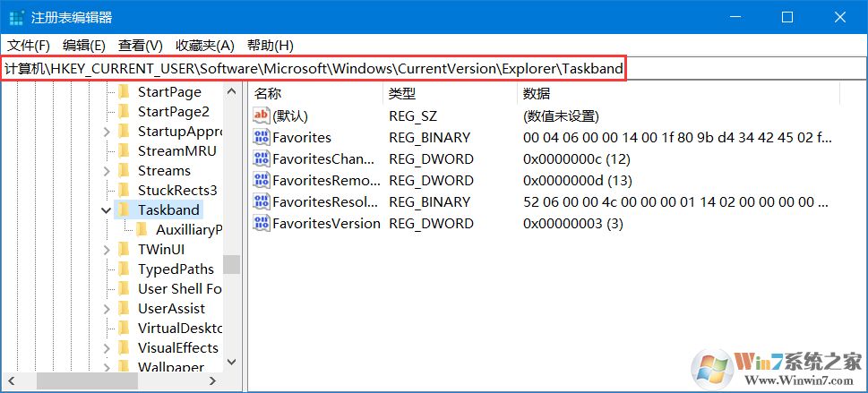868x393 pixels.
Task: Click the FavoritesVersion DWORD icon
Action: point(262,224)
